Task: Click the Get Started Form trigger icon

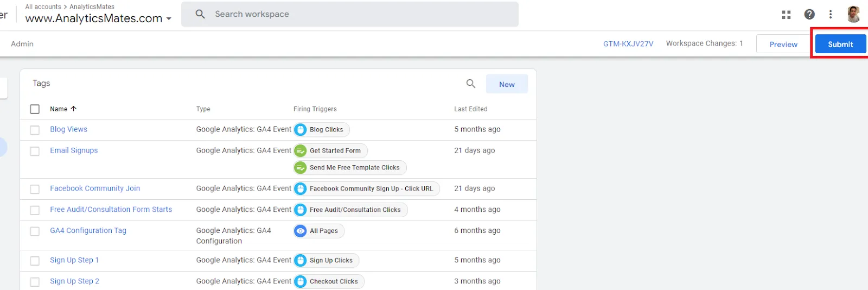Action: [x=301, y=151]
